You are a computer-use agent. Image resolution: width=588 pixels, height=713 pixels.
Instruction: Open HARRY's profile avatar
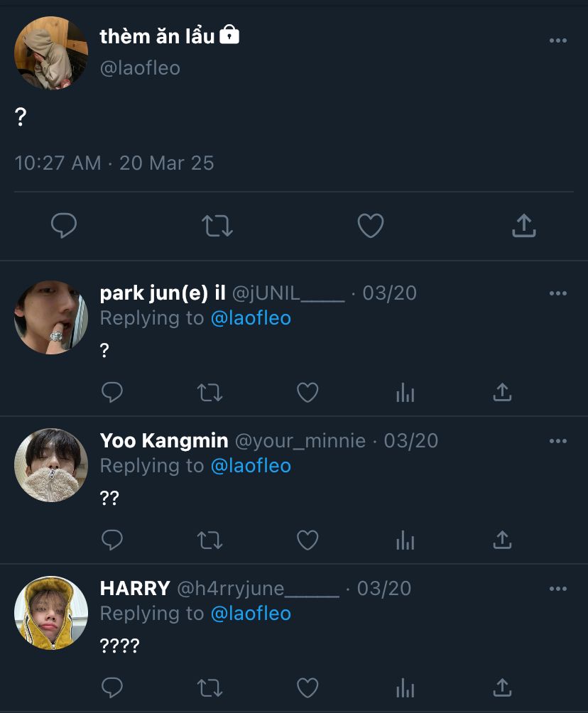click(x=50, y=613)
